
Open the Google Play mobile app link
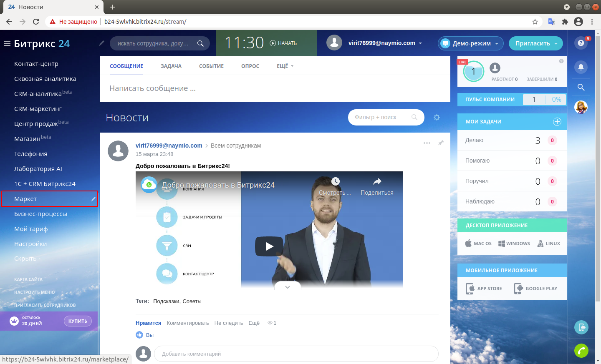(x=535, y=289)
